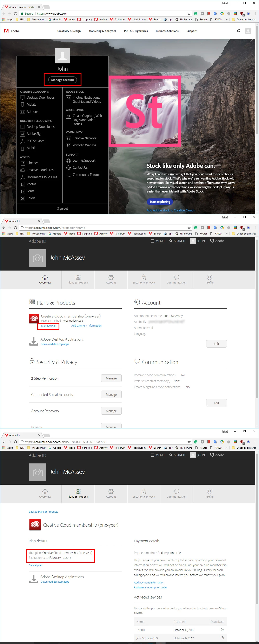Image resolution: width=259 pixels, height=644 pixels.
Task: Open Other bookmarks folder in the adobe.com window
Action: (x=244, y=20)
